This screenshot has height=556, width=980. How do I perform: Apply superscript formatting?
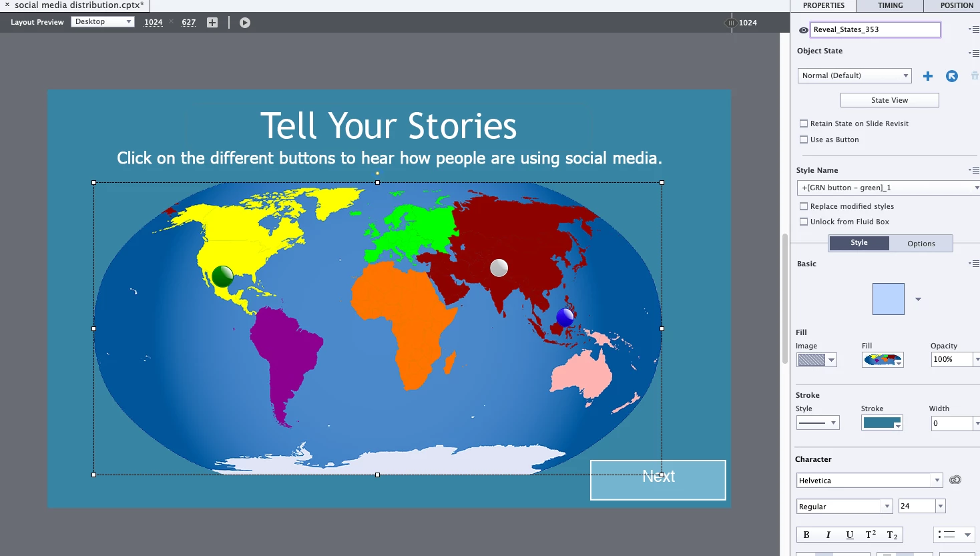[x=871, y=535]
